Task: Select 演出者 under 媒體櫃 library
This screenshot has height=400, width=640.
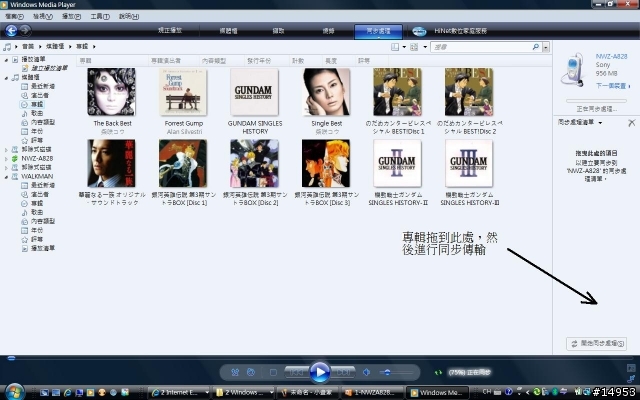Action: click(40, 95)
